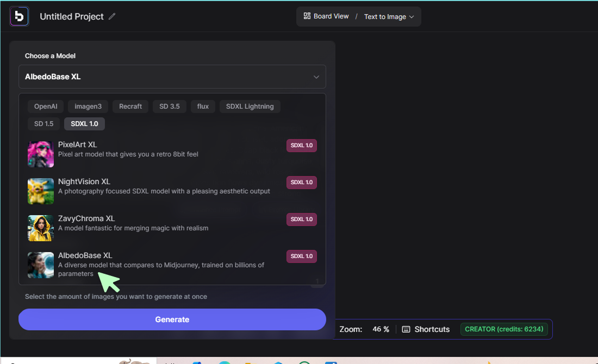Click the SDXL 1.0 badge on the AlbedoBase XL row

(302, 256)
